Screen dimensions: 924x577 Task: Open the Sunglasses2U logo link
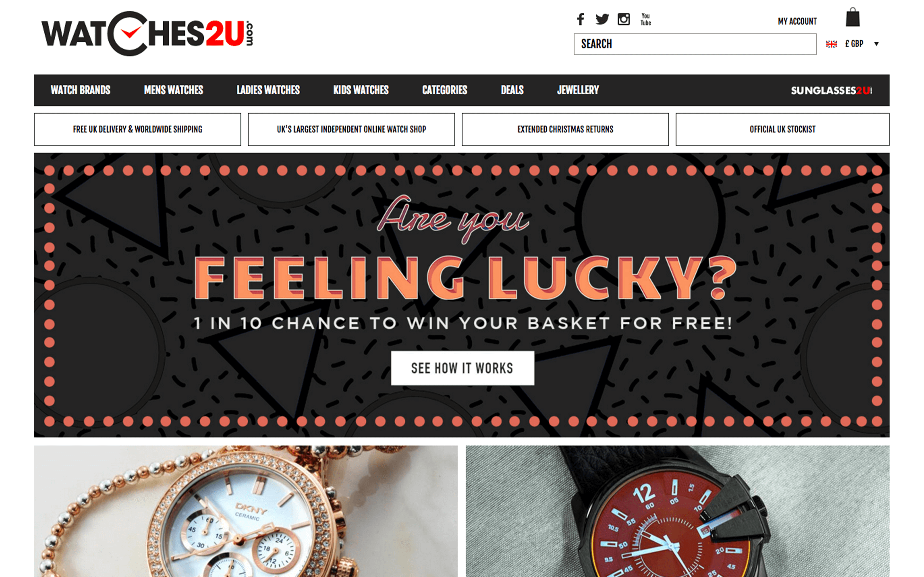(831, 90)
